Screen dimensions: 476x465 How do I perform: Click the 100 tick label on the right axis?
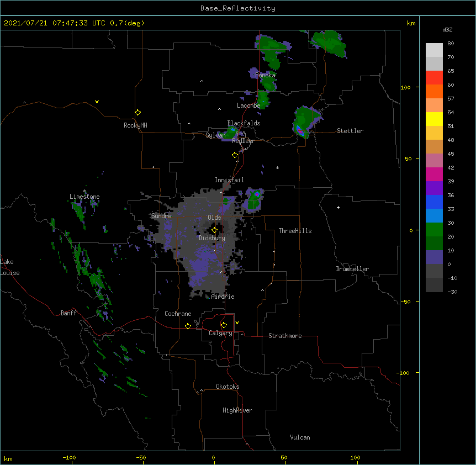coord(405,87)
